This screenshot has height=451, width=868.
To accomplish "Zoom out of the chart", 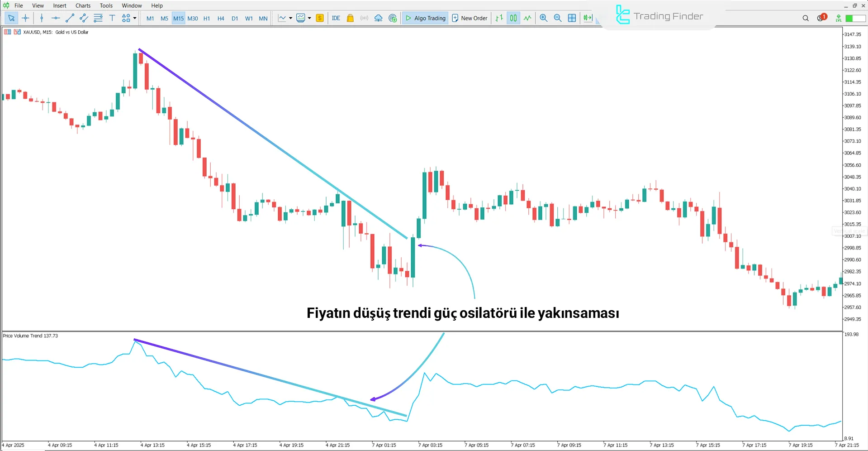I will (558, 18).
